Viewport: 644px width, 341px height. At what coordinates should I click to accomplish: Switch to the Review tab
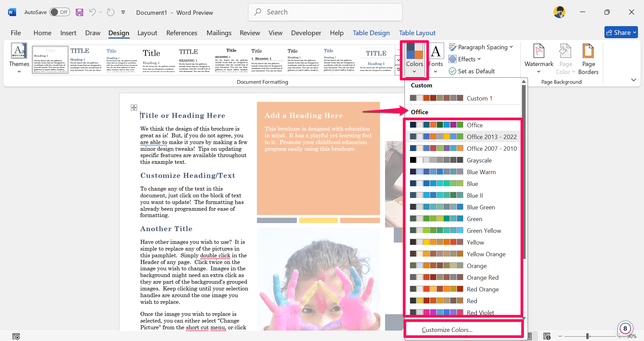click(250, 33)
